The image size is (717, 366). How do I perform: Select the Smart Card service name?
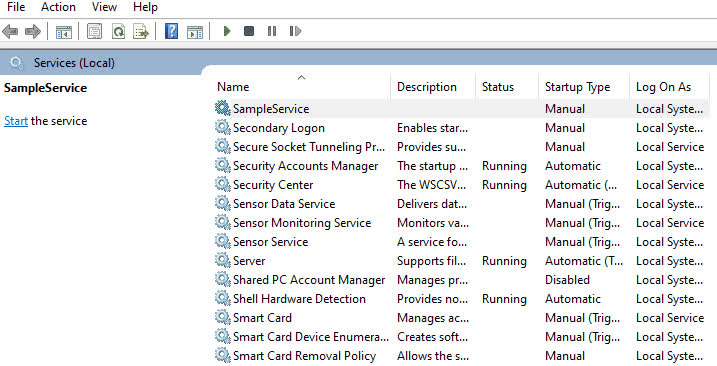coord(262,318)
